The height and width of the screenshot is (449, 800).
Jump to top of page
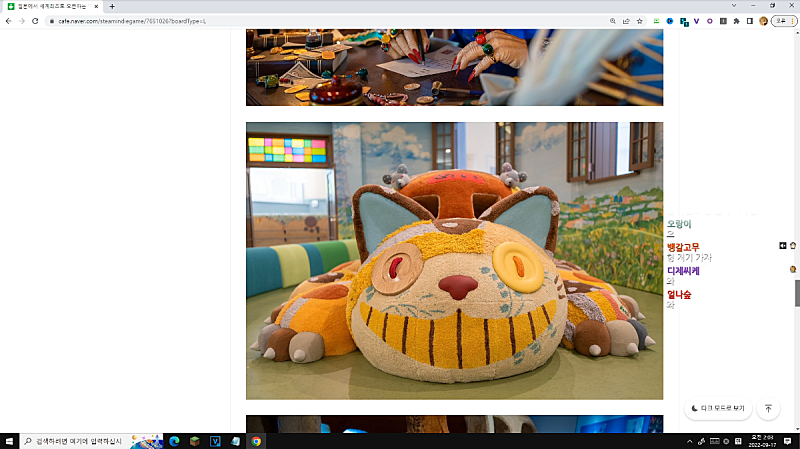click(768, 408)
